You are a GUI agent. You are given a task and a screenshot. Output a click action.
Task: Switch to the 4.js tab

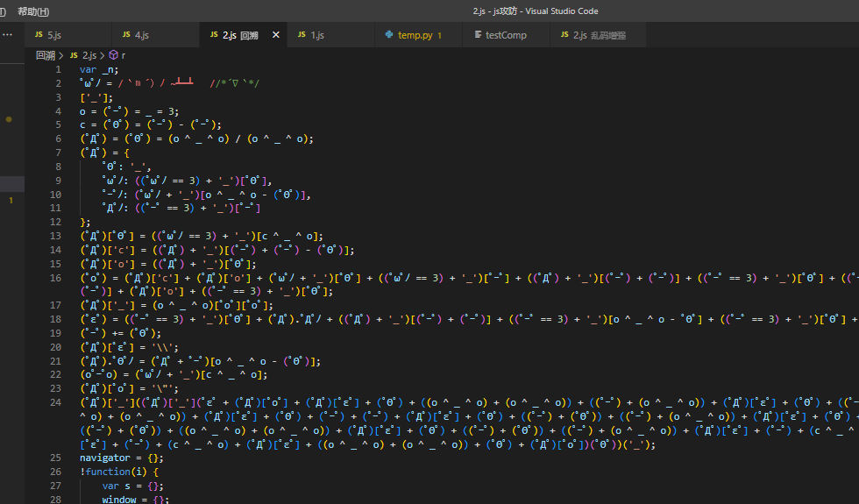pos(156,34)
